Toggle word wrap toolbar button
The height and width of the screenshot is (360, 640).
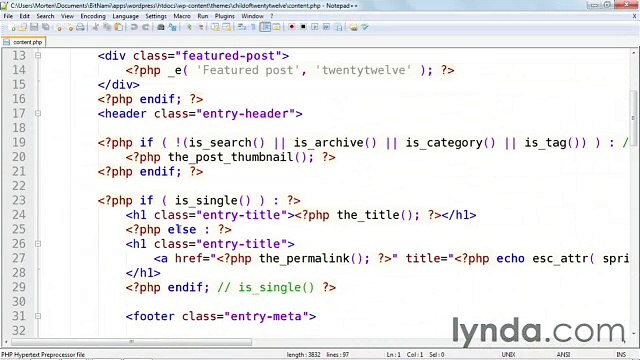[x=242, y=27]
